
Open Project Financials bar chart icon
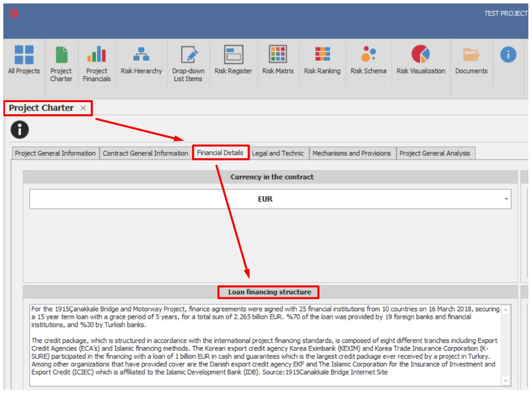click(x=97, y=54)
